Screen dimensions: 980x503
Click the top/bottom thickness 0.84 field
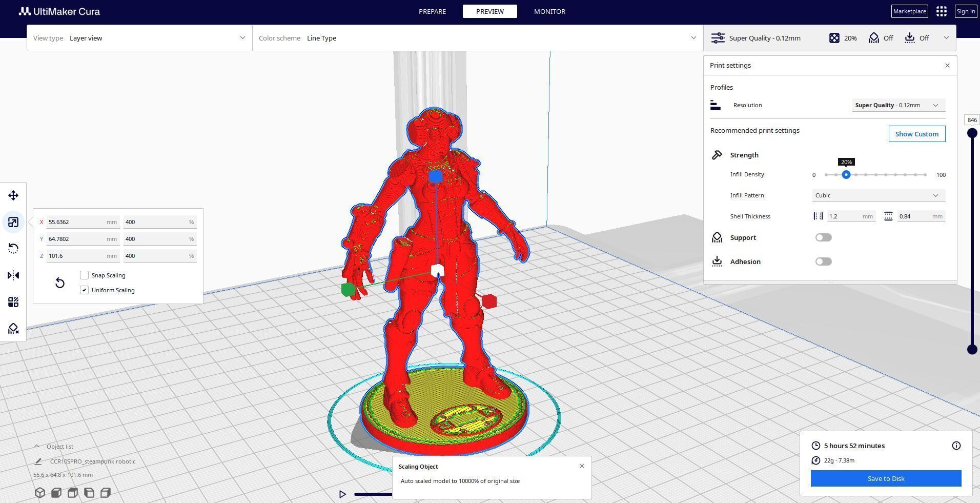(x=921, y=216)
